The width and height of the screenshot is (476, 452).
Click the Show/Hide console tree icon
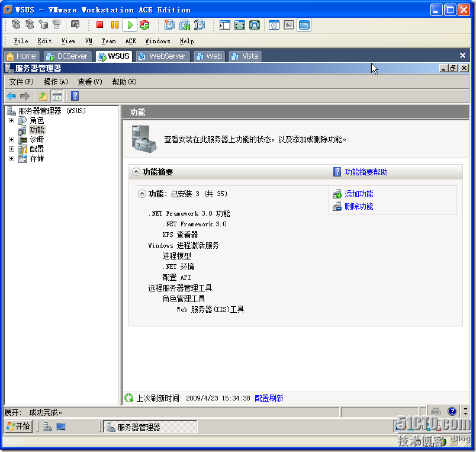pos(57,97)
